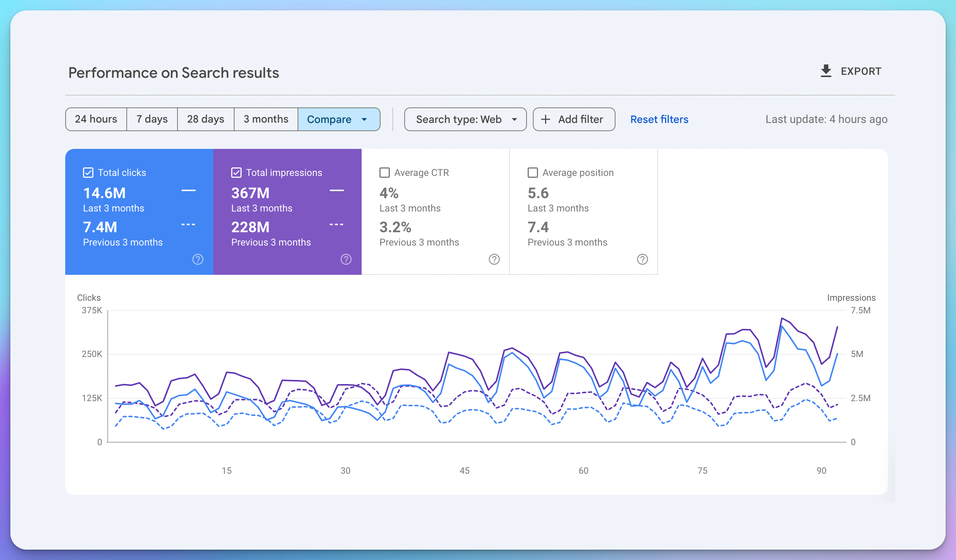Click the 7.4 previous average position value
Screen dimensions: 956x560
(x=538, y=227)
